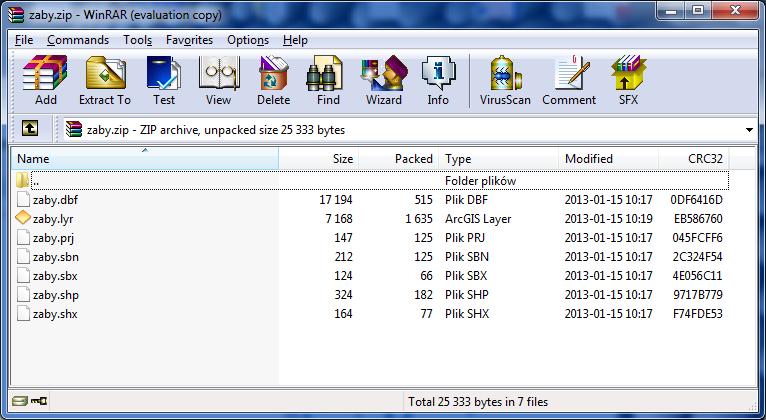Select the zaby.lyr ArcGIS layer icon

pos(23,218)
